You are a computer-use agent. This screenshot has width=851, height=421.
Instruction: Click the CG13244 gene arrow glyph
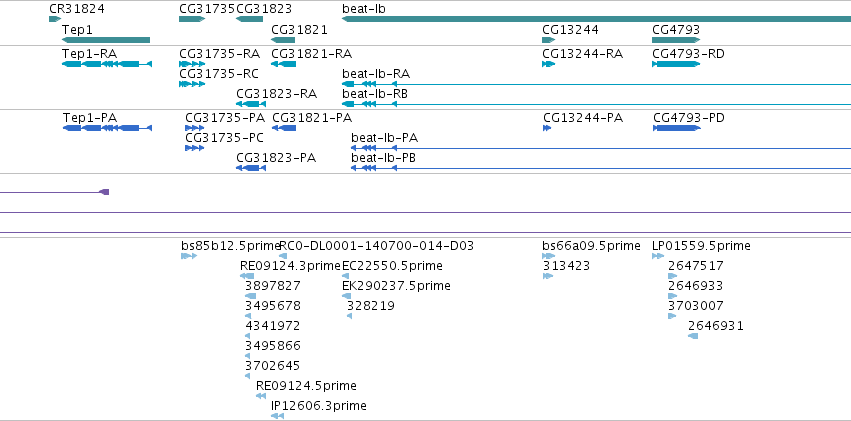point(549,40)
